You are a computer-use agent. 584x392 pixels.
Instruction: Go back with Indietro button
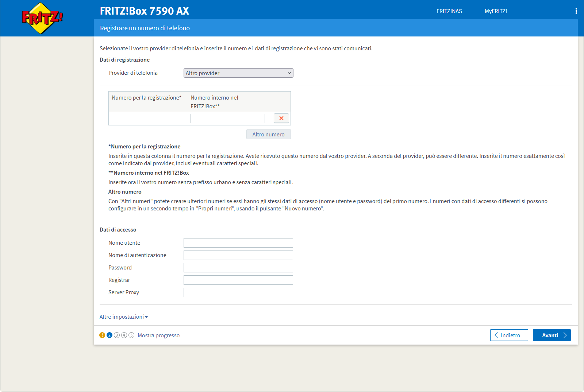509,335
